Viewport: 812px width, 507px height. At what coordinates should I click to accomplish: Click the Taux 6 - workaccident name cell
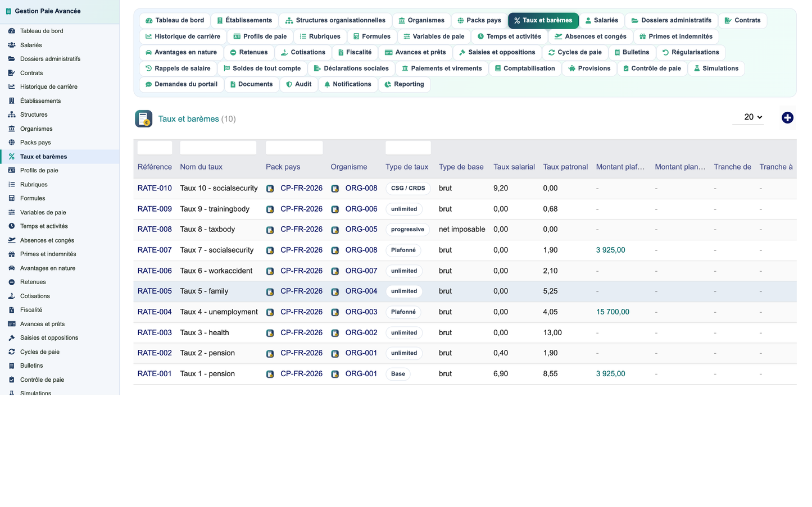216,271
